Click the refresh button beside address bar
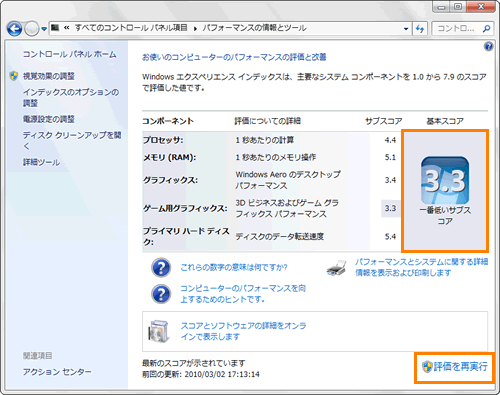This screenshot has height=395, width=500. [x=420, y=29]
